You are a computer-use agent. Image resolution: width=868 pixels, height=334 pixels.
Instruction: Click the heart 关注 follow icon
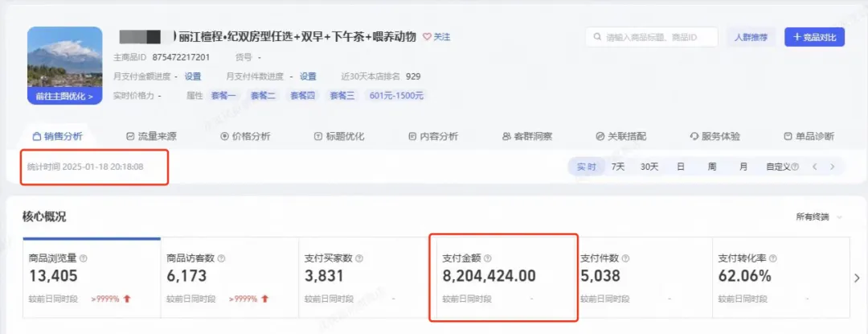click(x=428, y=37)
